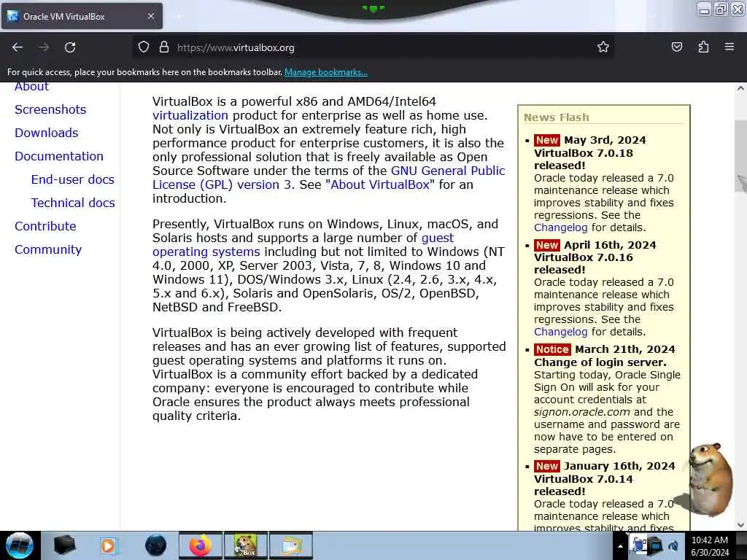Image resolution: width=747 pixels, height=560 pixels.
Task: Go to Screenshots in the sidebar
Action: [50, 109]
